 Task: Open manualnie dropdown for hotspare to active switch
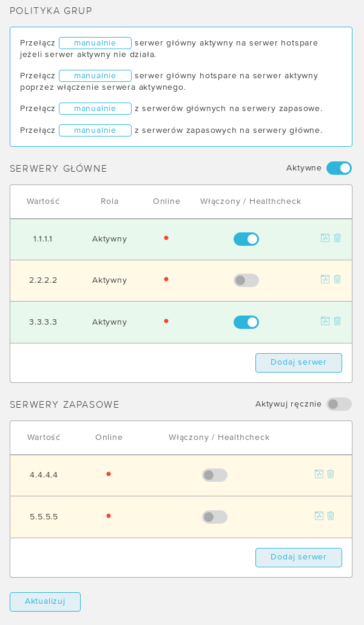(95, 76)
